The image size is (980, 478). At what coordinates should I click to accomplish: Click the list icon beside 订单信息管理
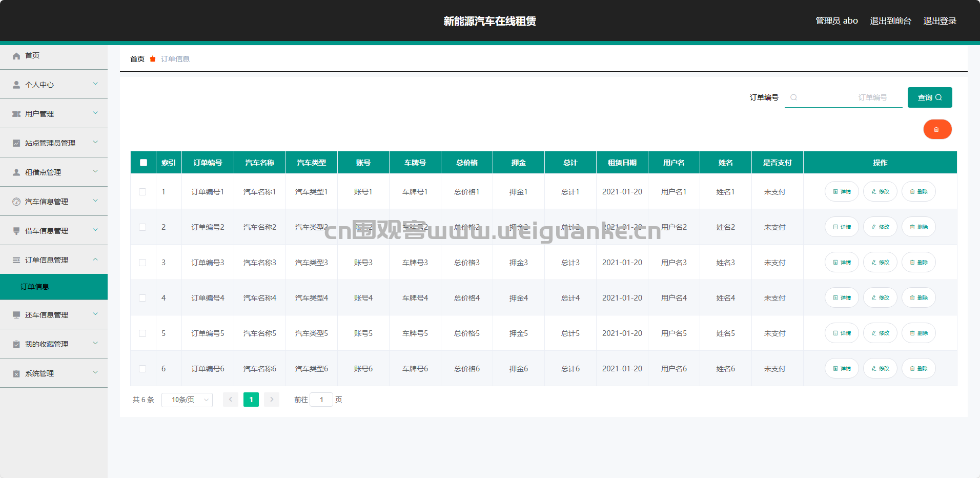tap(16, 260)
